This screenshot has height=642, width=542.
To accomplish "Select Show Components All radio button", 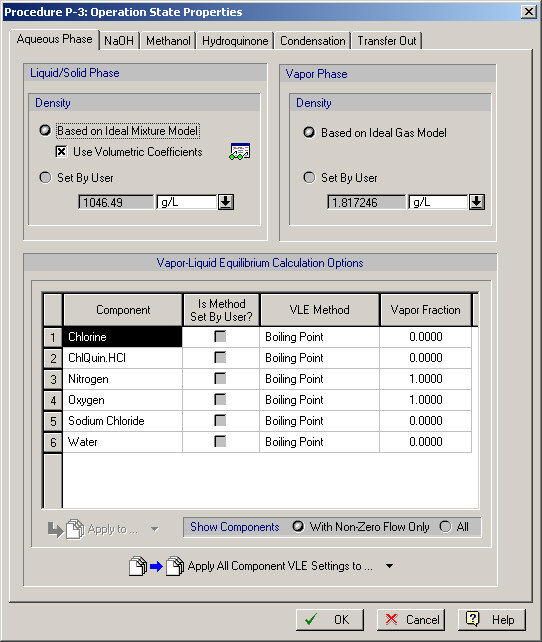I will click(445, 527).
